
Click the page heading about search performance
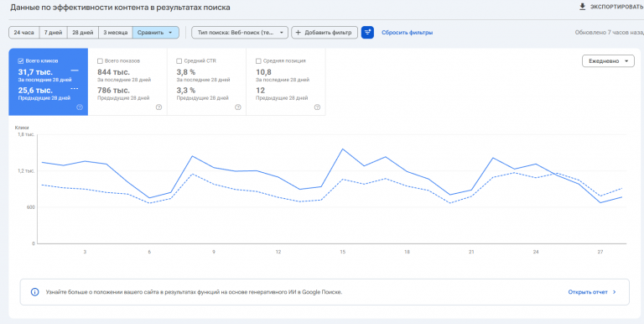(121, 8)
